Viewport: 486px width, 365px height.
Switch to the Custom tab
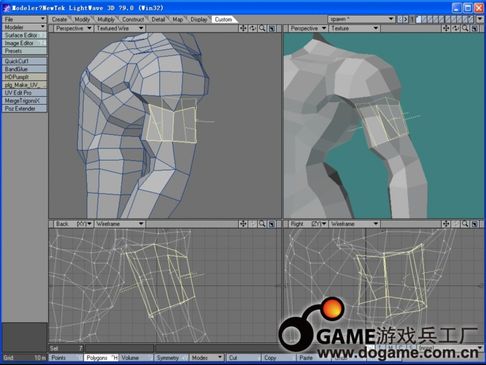click(x=223, y=20)
